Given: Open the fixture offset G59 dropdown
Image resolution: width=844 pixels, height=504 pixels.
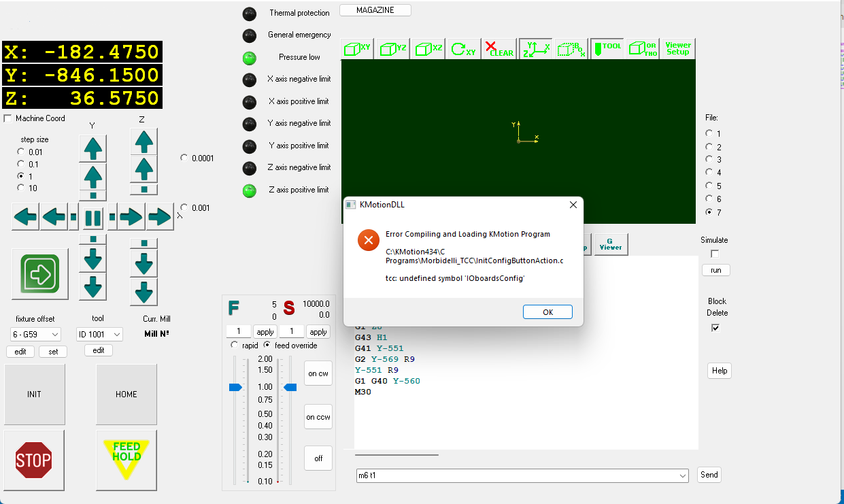Looking at the screenshot, I should pyautogui.click(x=35, y=334).
